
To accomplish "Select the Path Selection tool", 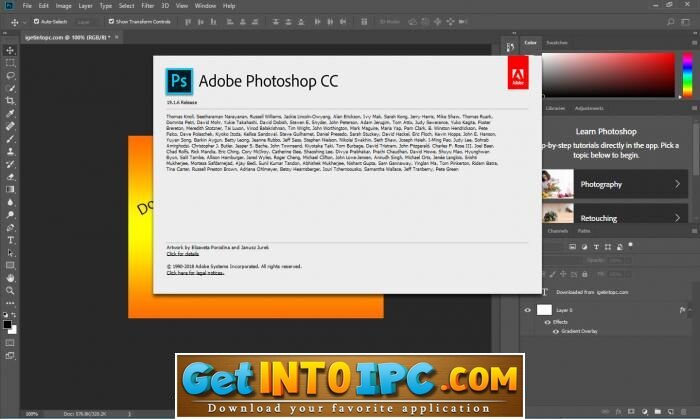I will pyautogui.click(x=10, y=253).
